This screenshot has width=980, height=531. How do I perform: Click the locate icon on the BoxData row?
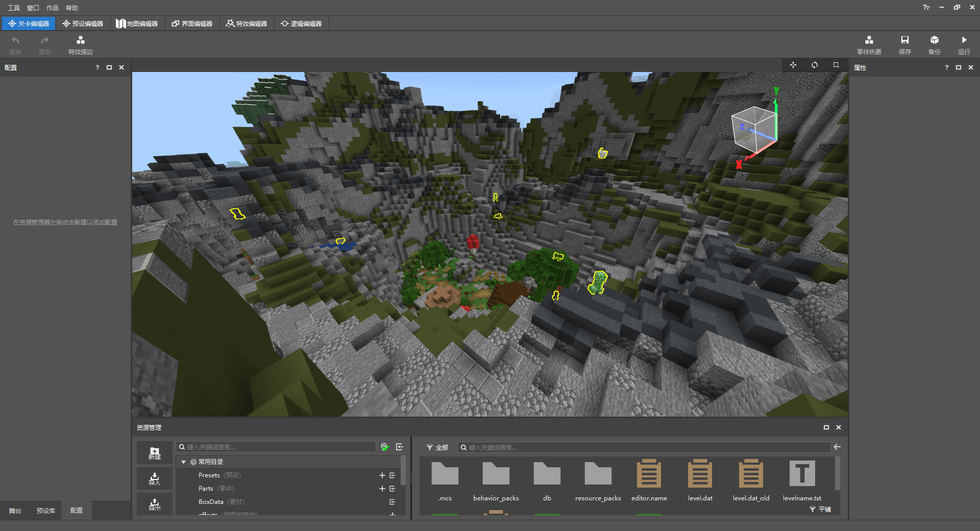point(393,502)
